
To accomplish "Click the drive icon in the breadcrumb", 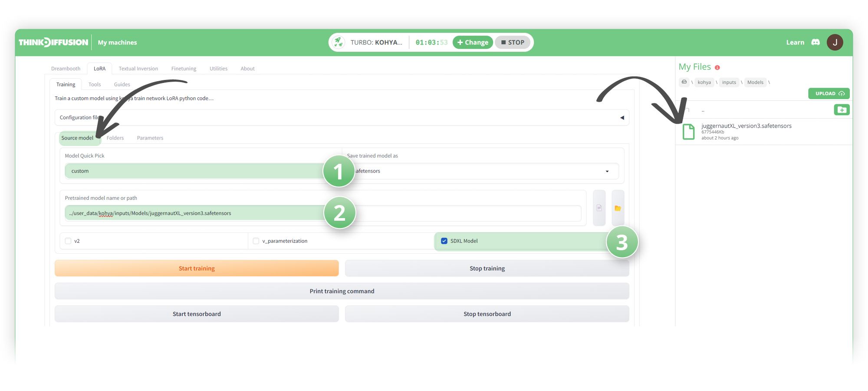I will (x=684, y=82).
